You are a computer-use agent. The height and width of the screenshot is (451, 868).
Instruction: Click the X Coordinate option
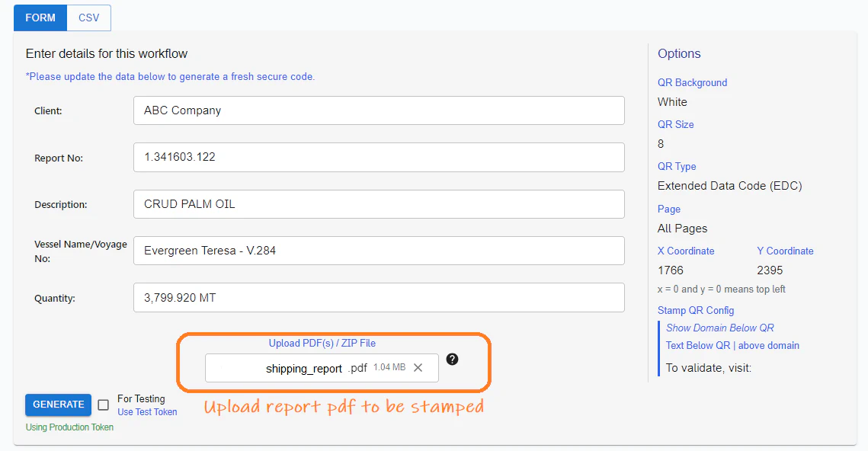[x=686, y=251]
